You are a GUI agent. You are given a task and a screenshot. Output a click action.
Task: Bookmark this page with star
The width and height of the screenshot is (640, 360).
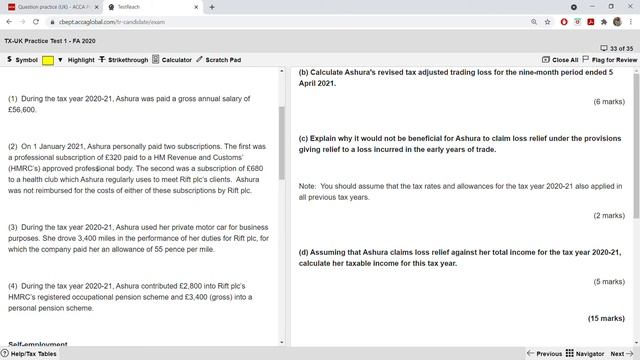coord(547,22)
